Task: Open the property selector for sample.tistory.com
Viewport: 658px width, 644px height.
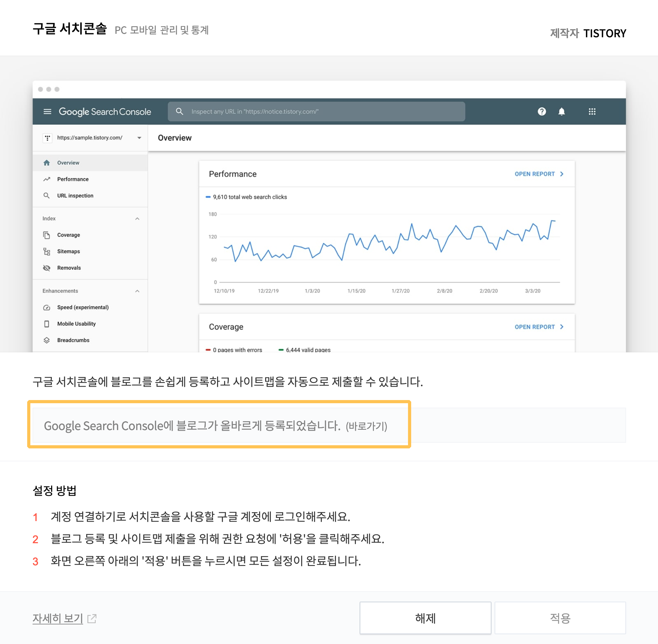Action: 139,138
